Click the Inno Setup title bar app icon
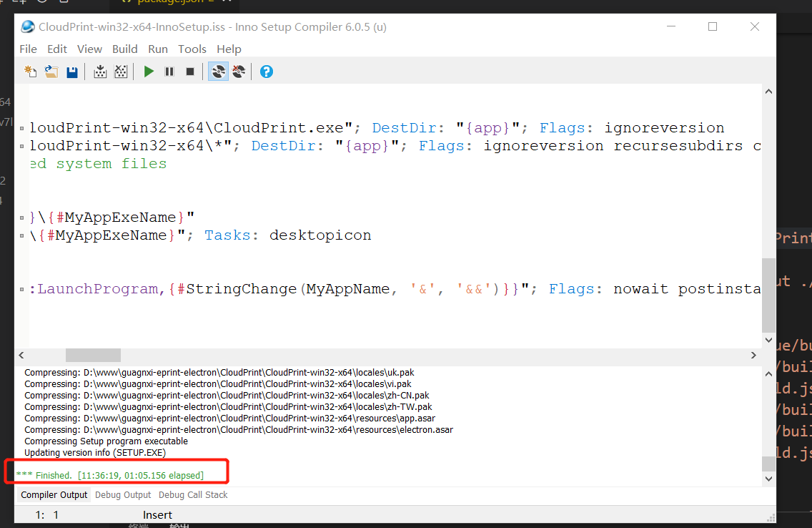812x528 pixels. (28, 27)
